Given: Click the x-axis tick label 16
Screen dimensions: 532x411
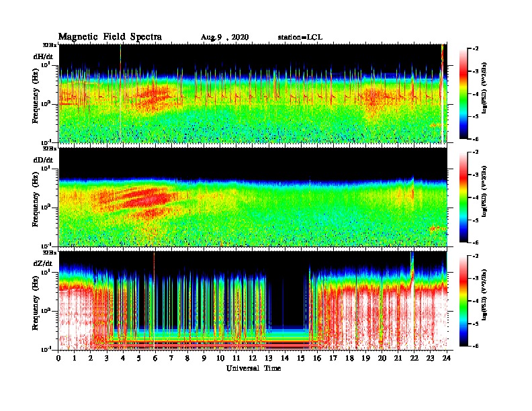Looking at the screenshot, I should pyautogui.click(x=317, y=358).
